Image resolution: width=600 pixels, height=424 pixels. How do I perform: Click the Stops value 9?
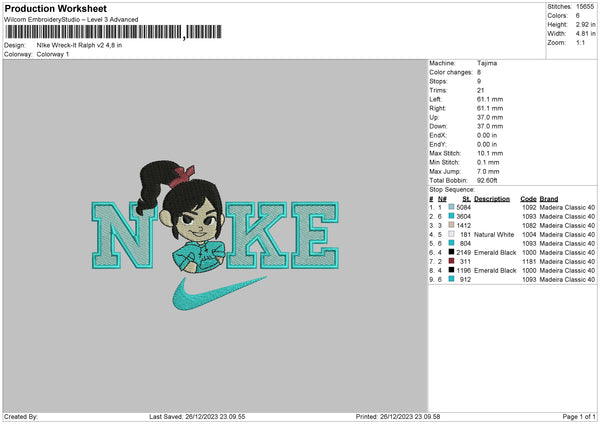(x=479, y=81)
